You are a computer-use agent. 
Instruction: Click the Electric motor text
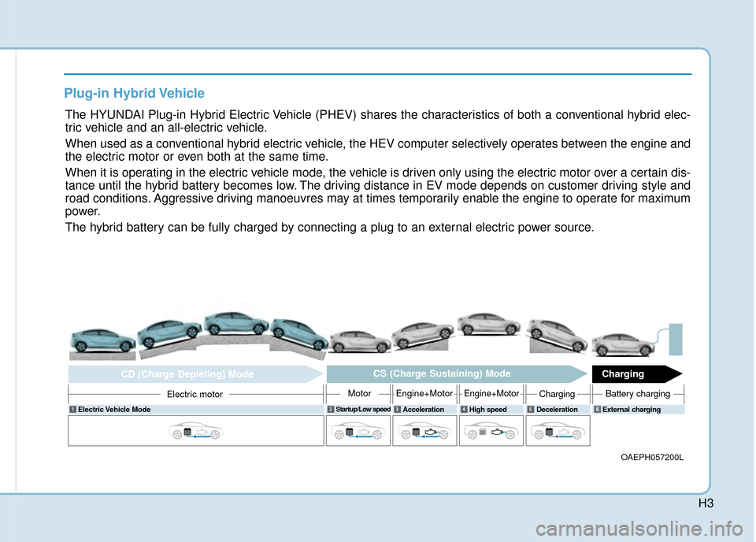click(x=195, y=395)
